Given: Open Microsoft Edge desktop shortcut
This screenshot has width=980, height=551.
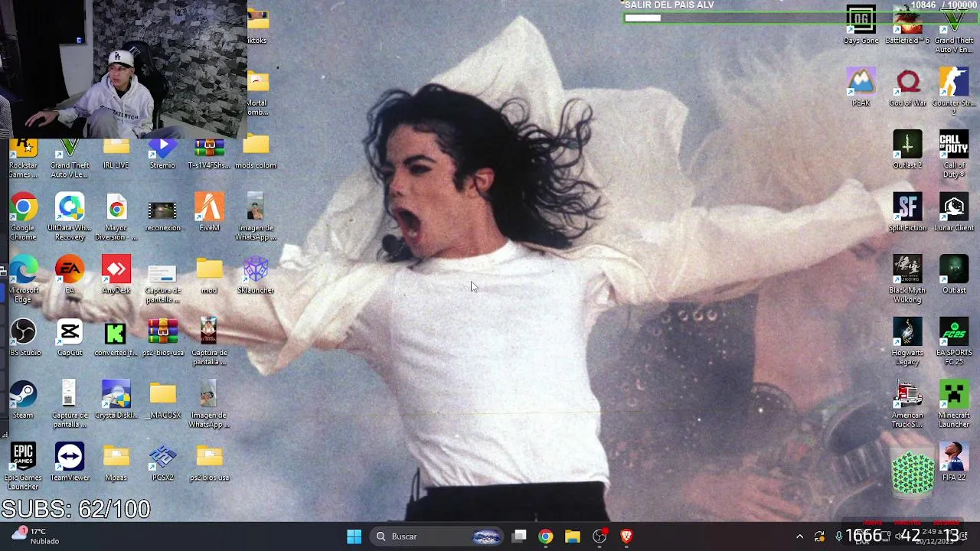Looking at the screenshot, I should tap(23, 279).
